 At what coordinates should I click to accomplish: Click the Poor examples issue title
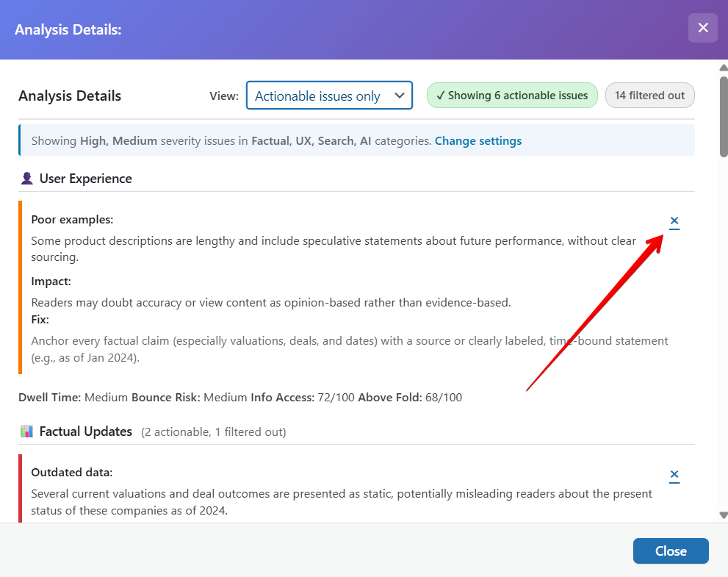(x=72, y=220)
